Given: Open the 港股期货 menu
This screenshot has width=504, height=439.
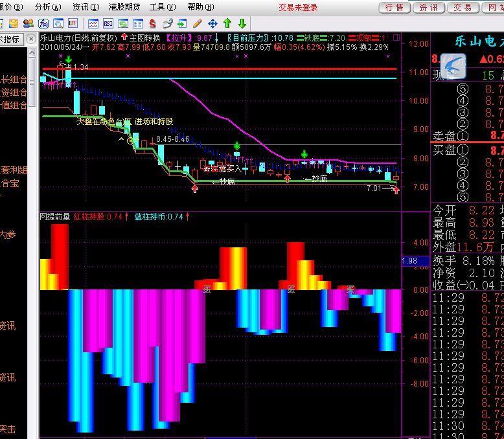Looking at the screenshot, I should coord(124,7).
